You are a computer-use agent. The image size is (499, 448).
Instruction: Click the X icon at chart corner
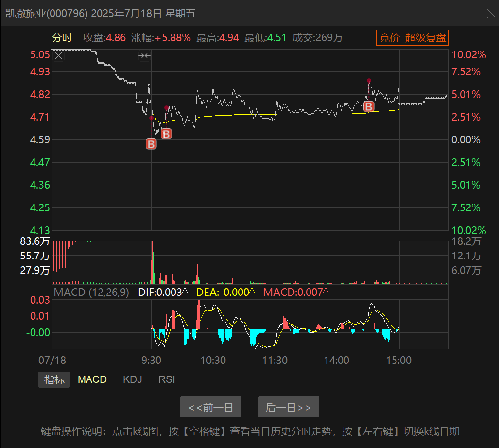pyautogui.click(x=59, y=56)
